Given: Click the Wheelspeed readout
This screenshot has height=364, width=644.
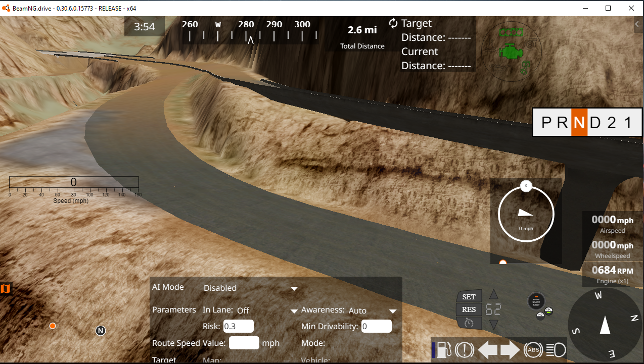Looking at the screenshot, I should [613, 249].
